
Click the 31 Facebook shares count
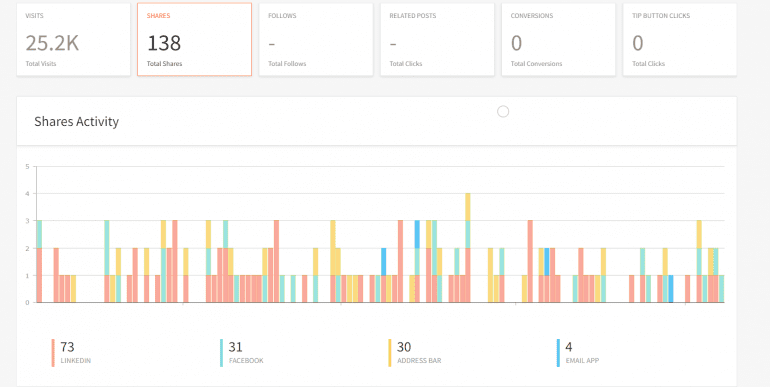coord(235,347)
